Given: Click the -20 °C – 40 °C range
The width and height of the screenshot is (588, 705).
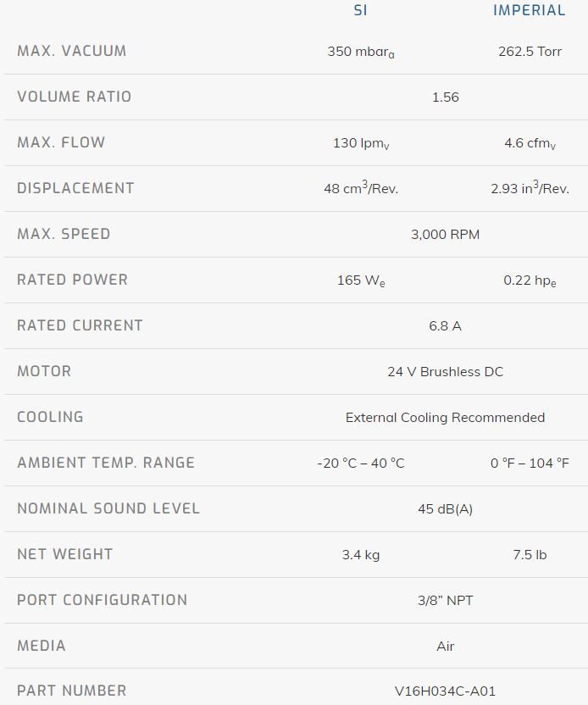Looking at the screenshot, I should click(x=361, y=464).
